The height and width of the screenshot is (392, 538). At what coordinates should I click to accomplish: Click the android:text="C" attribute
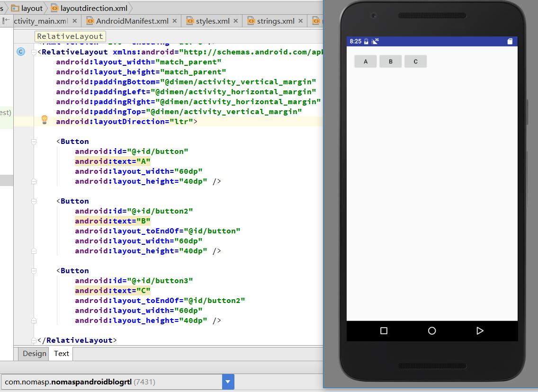[113, 291]
